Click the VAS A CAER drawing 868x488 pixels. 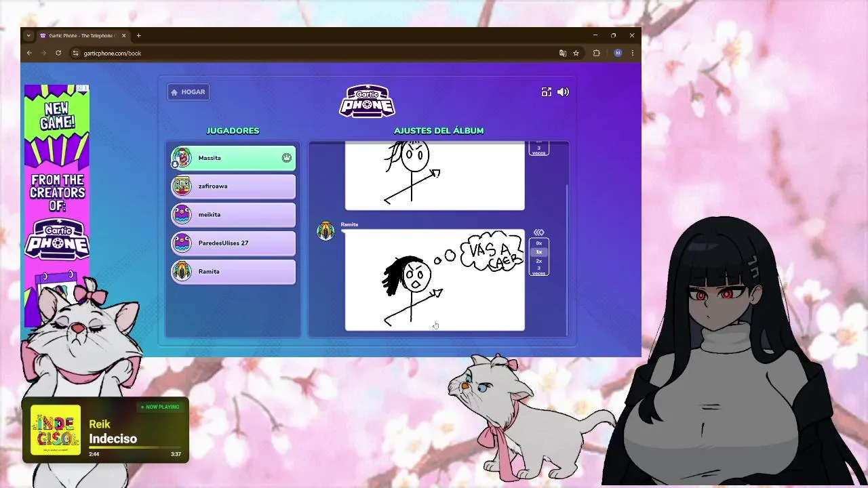tap(435, 280)
